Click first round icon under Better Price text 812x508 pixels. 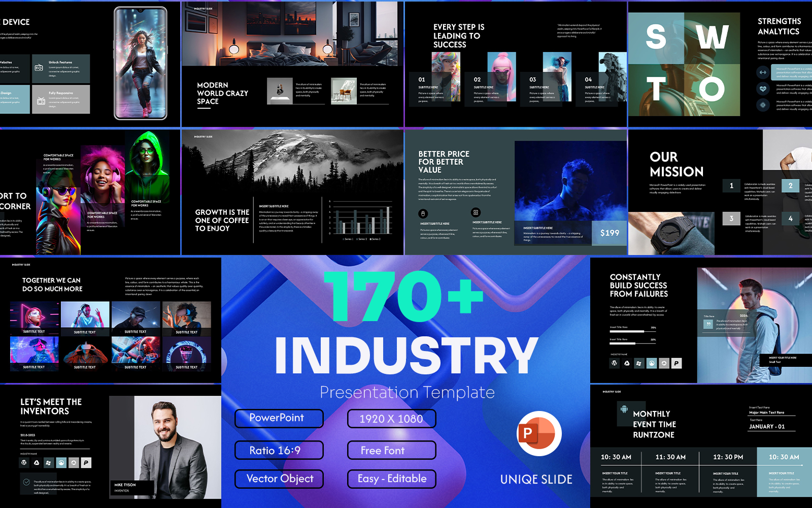point(423,213)
